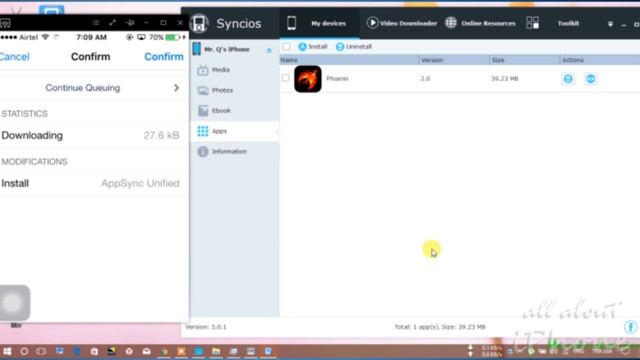640x360 pixels.
Task: Click the Video Downloader play icon
Action: [372, 22]
